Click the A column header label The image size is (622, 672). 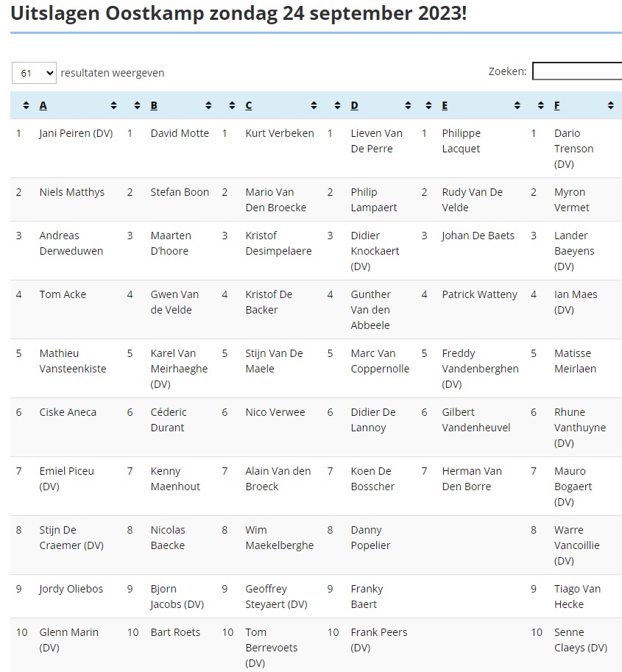(43, 105)
